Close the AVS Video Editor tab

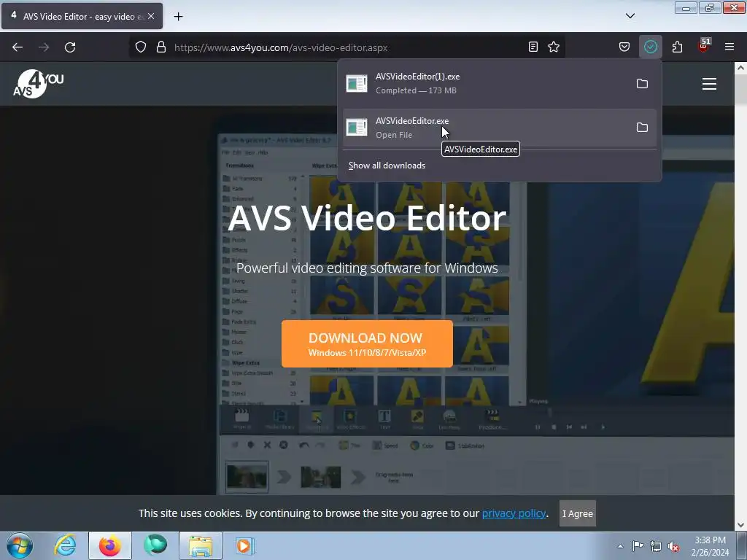pyautogui.click(x=151, y=16)
